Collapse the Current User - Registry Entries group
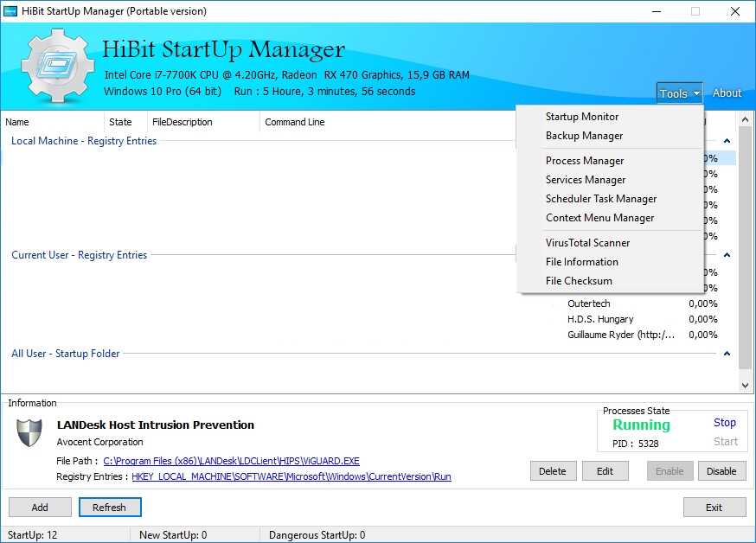 pyautogui.click(x=727, y=255)
